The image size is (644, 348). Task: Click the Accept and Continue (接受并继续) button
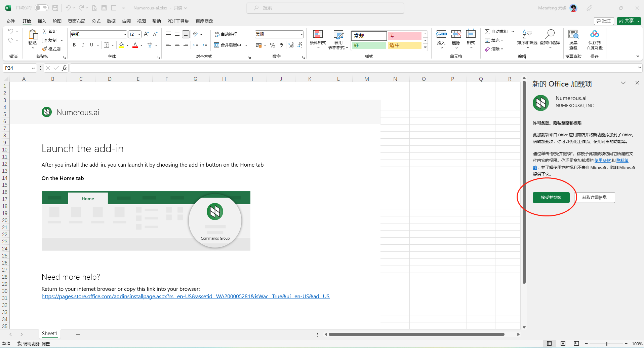pyautogui.click(x=551, y=198)
